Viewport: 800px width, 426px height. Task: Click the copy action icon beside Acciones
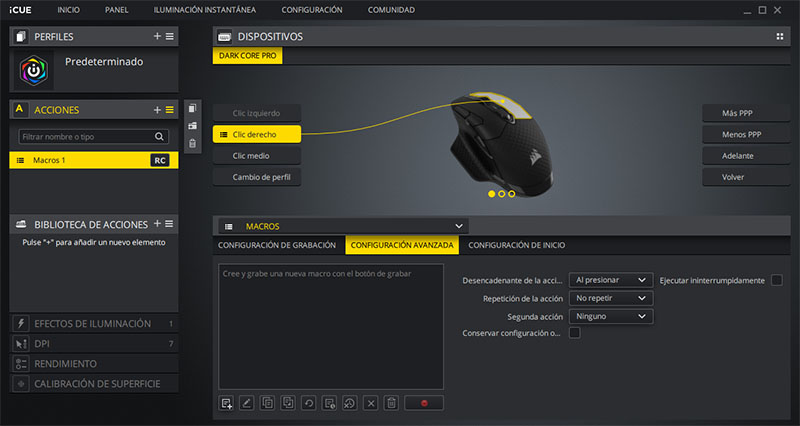click(x=192, y=108)
